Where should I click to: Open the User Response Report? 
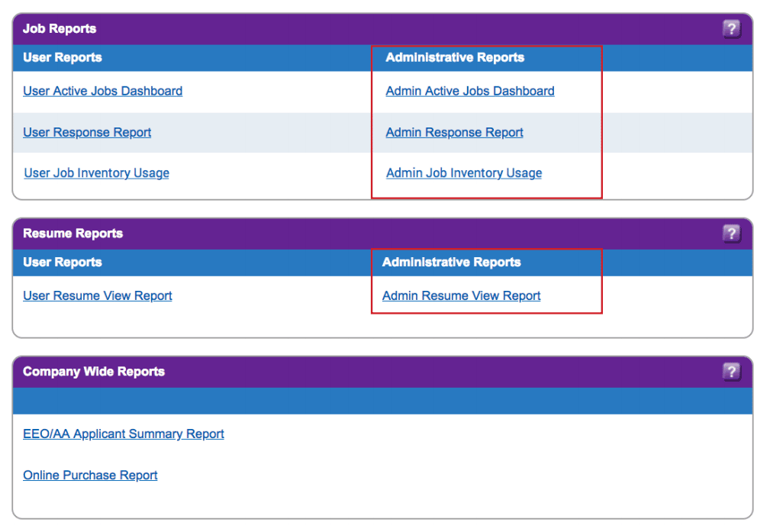[x=87, y=132]
